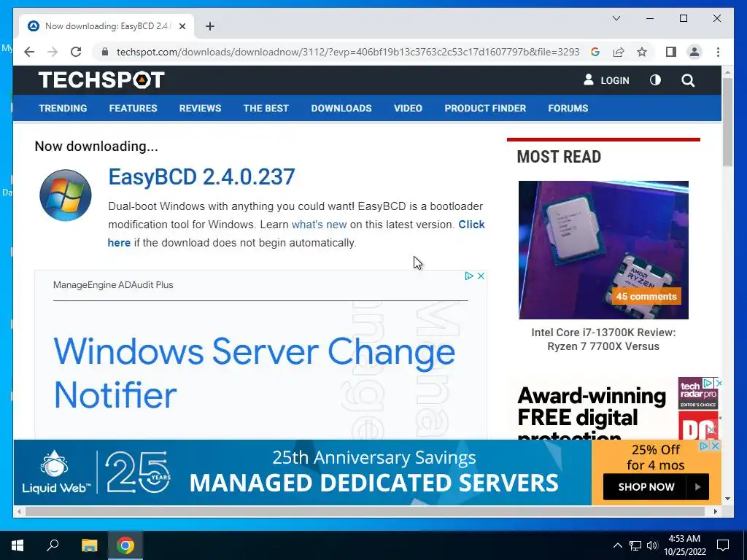Open the PRODUCT FINDER page
This screenshot has height=560, width=747.
[x=485, y=108]
